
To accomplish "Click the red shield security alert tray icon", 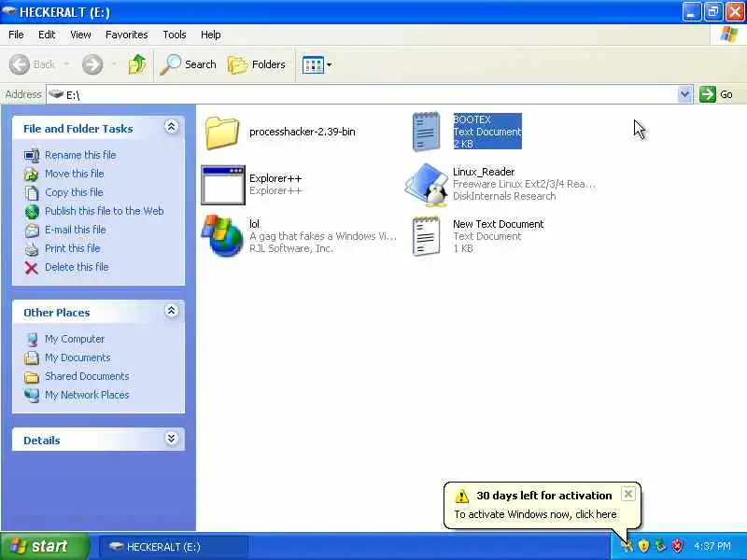I will (677, 546).
